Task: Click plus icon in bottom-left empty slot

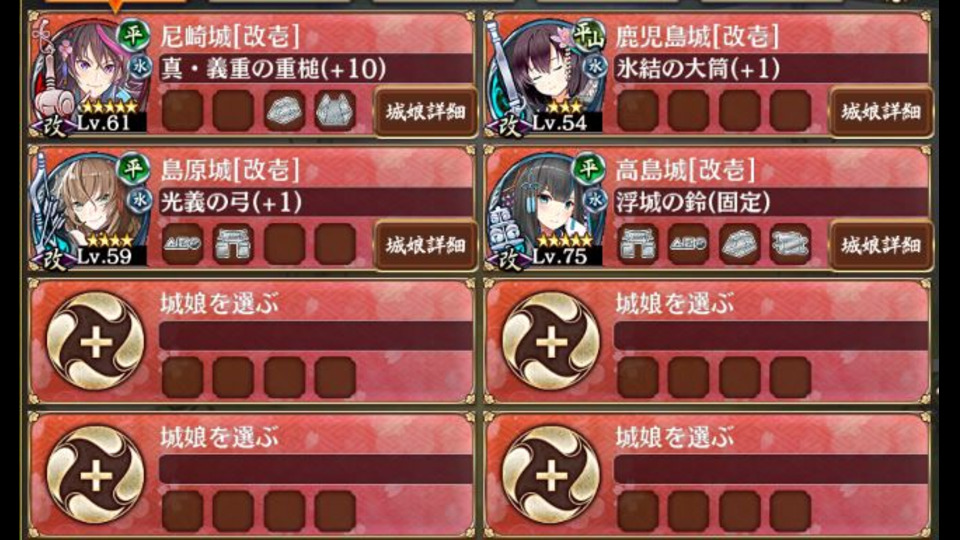Action: (96, 475)
